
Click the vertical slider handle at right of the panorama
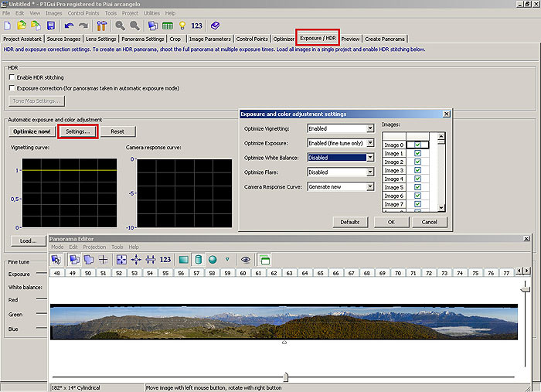[525, 289]
